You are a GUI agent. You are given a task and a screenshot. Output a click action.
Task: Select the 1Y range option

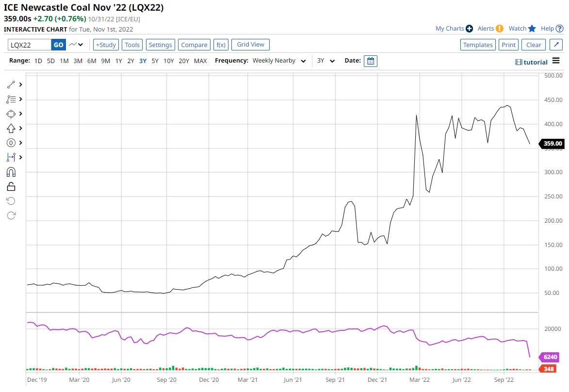coord(119,61)
